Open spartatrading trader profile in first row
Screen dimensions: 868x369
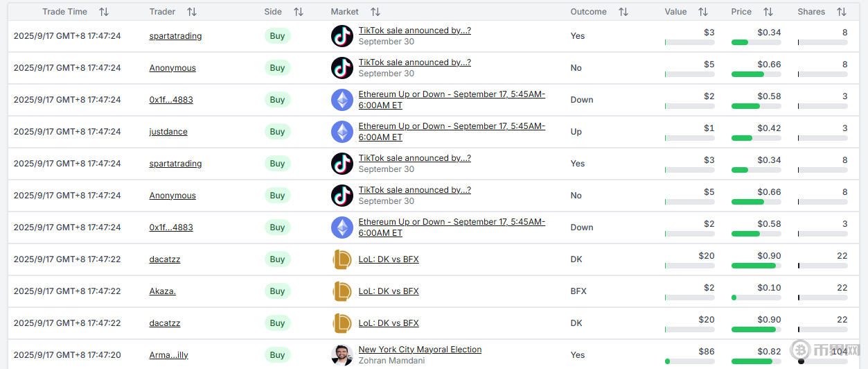(x=175, y=36)
